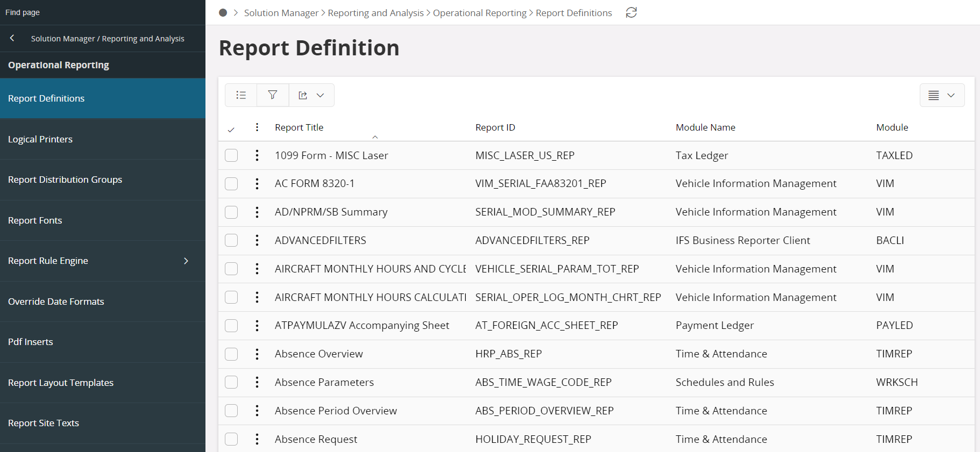Open Override Date Formats page
This screenshot has width=980, height=452.
[103, 302]
